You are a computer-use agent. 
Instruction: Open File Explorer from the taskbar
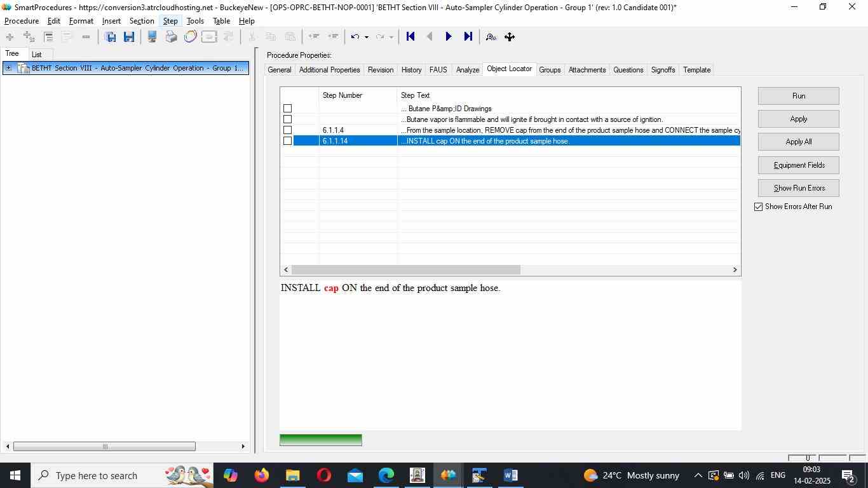[292, 475]
